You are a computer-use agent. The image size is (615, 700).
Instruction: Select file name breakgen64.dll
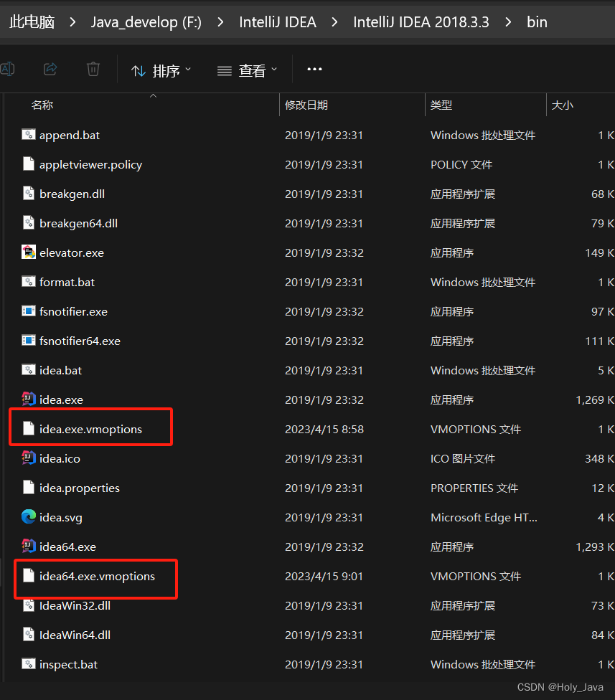[79, 223]
